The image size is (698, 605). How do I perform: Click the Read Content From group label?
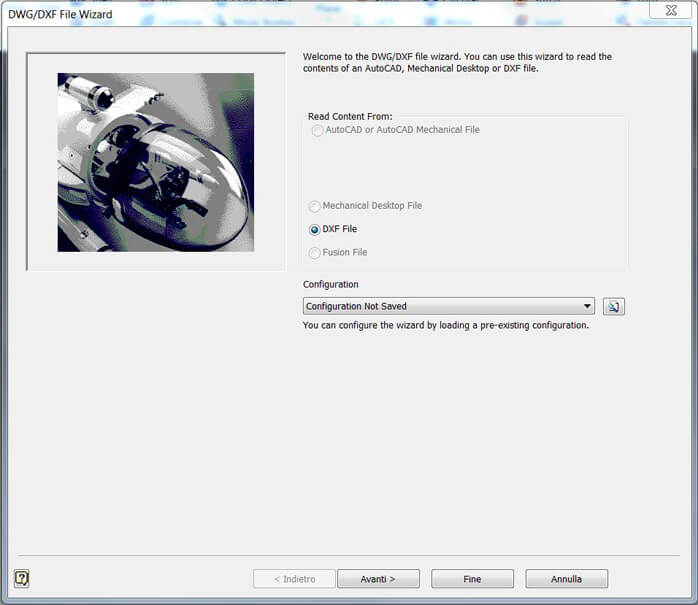350,117
